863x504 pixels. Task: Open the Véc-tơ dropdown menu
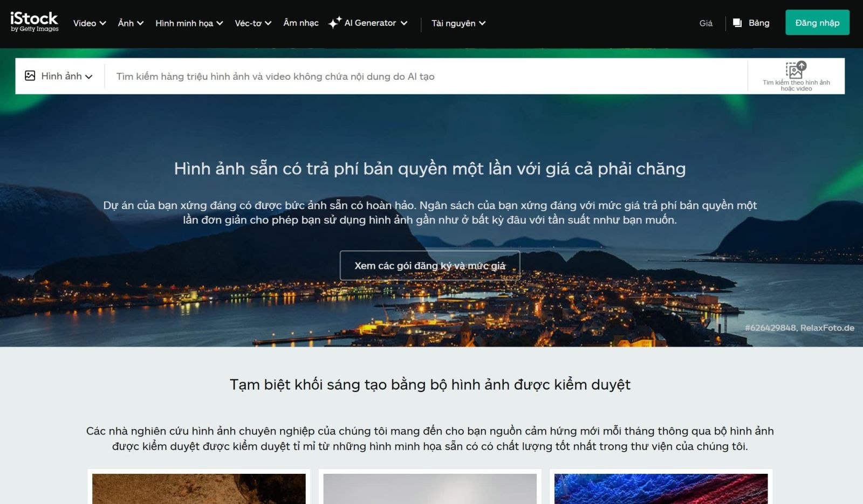pyautogui.click(x=253, y=23)
